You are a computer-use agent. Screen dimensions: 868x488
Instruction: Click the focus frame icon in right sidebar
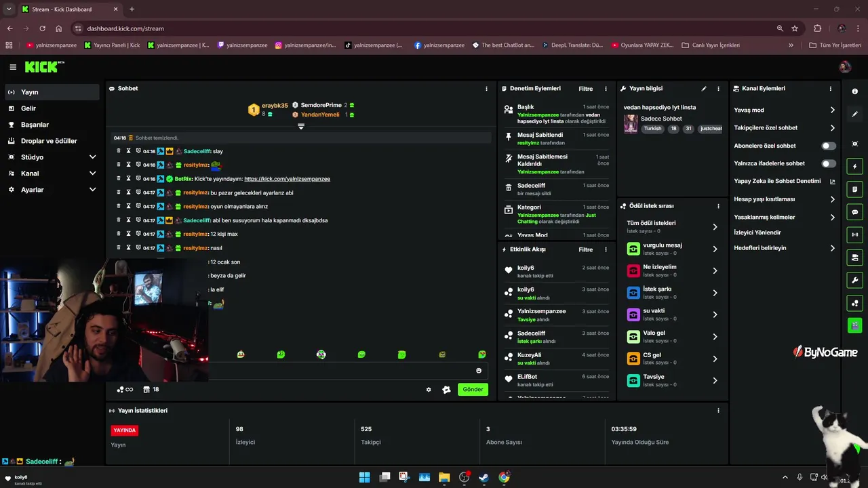coord(854,144)
